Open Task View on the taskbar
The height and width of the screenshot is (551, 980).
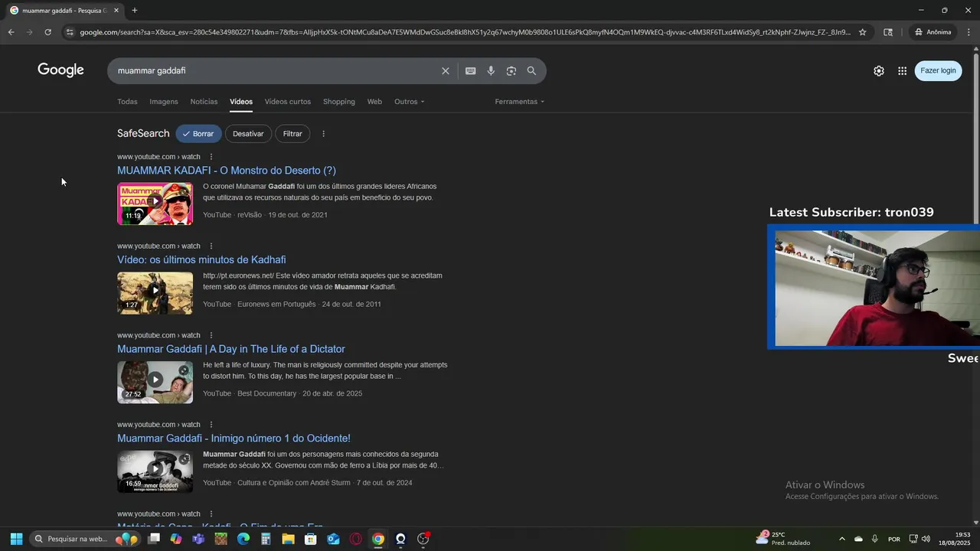pos(154,539)
